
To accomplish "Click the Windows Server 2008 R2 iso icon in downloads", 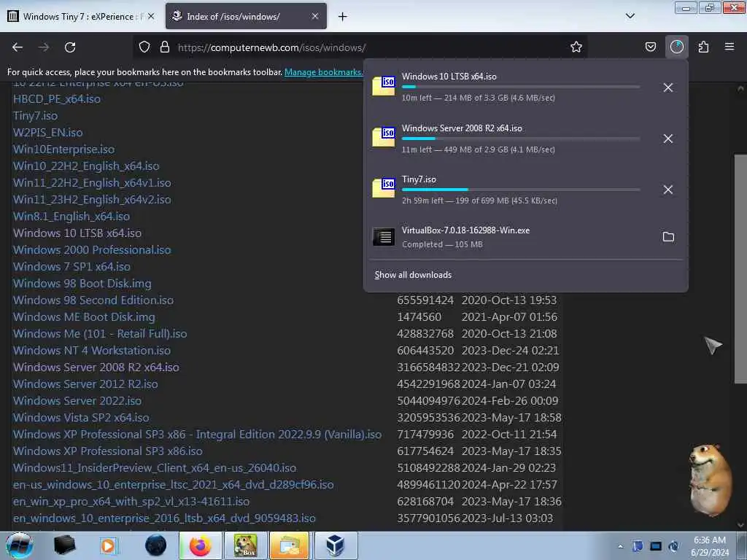I will point(384,137).
